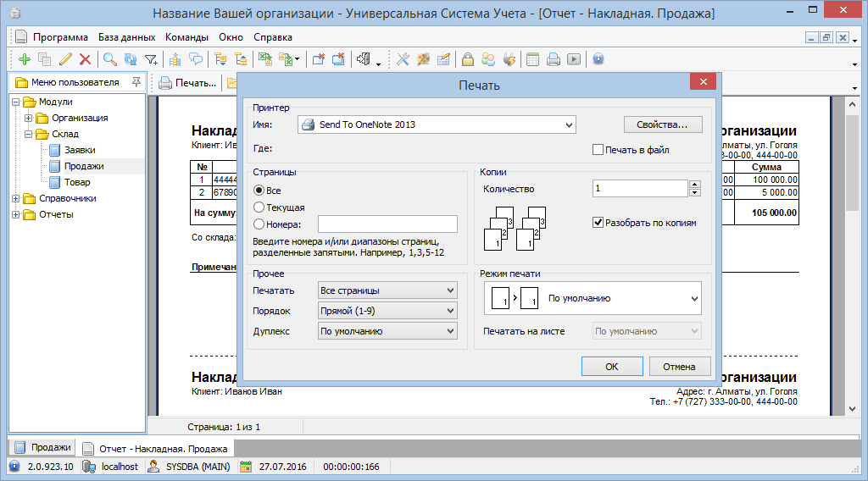
Task: Select the 'Текущая' pages radio button
Action: 259,207
